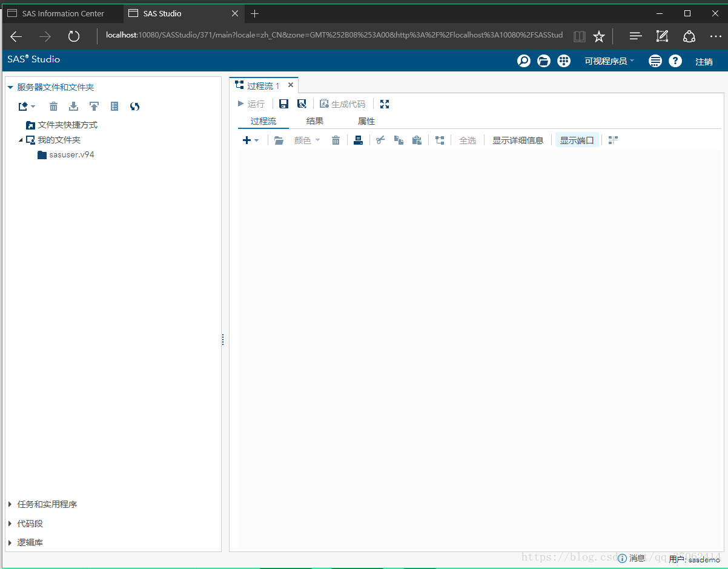This screenshot has height=569, width=728.
Task: Click the favorites star icon
Action: 599,36
